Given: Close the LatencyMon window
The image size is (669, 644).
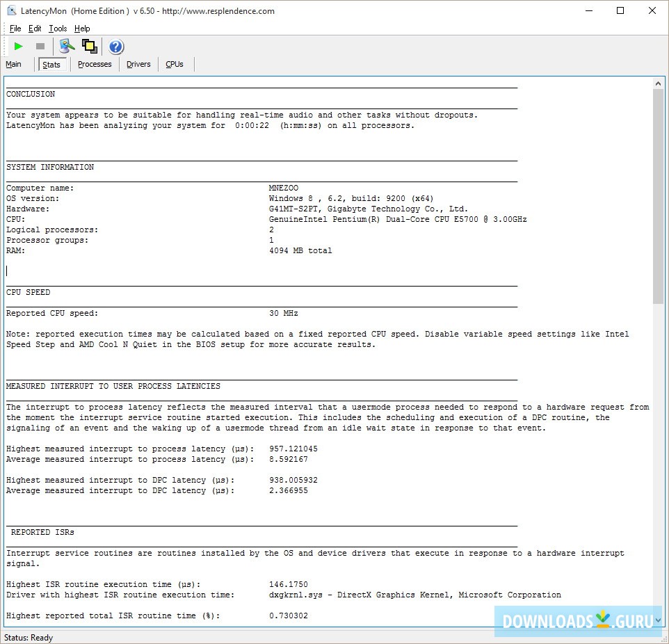Looking at the screenshot, I should [x=652, y=10].
